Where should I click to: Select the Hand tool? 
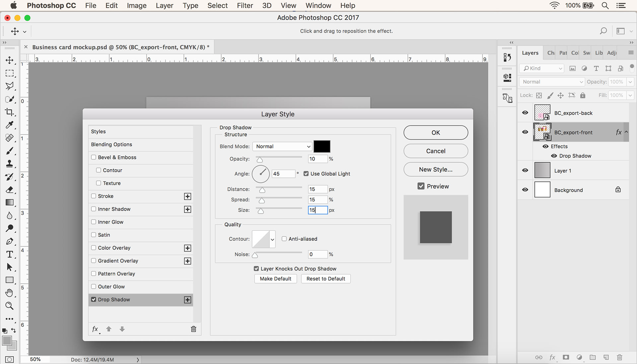pyautogui.click(x=9, y=293)
